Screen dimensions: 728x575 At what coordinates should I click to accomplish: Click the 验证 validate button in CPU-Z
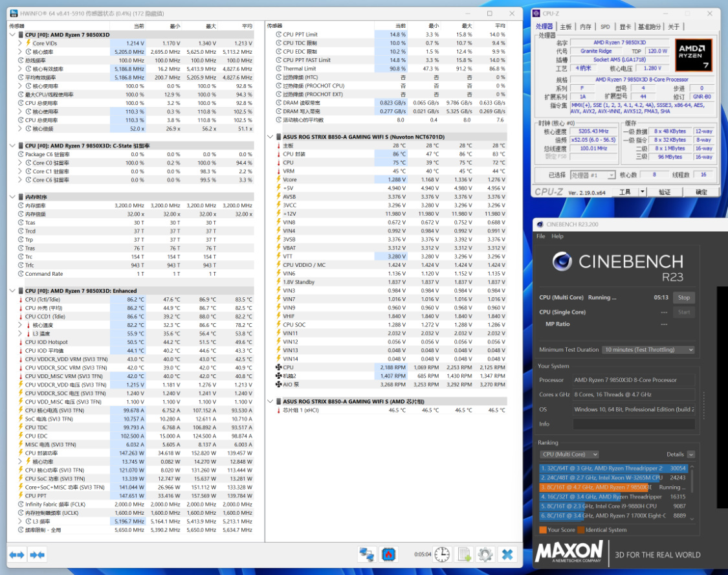[x=665, y=192]
